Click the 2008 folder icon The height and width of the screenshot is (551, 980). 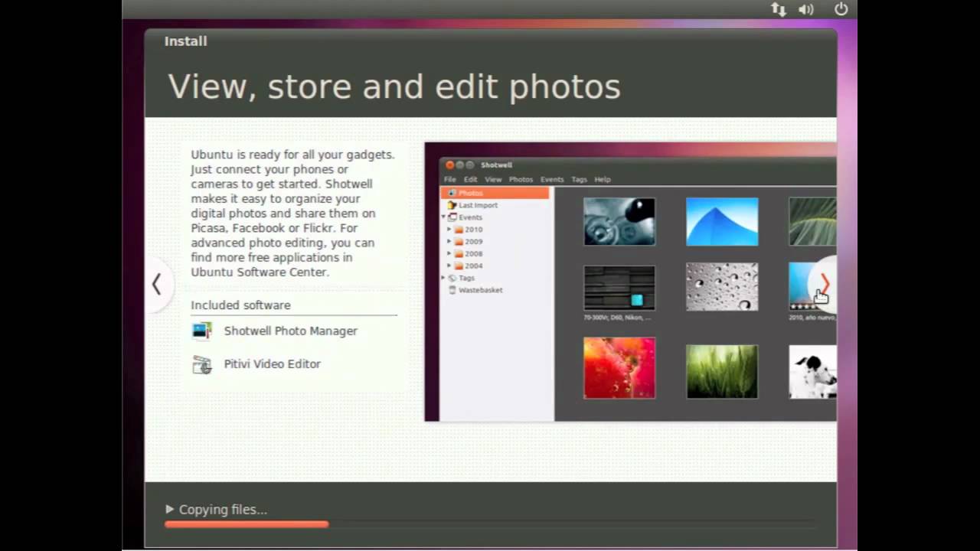[x=459, y=253]
